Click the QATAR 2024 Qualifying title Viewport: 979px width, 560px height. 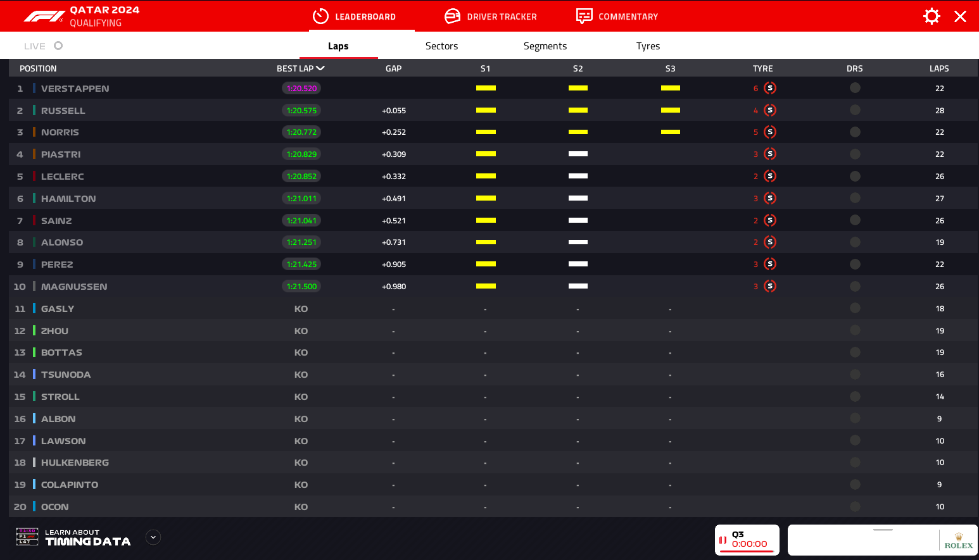104,16
